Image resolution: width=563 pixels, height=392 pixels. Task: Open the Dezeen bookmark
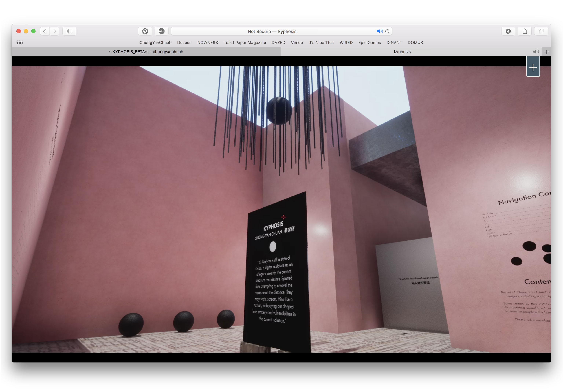[x=184, y=42]
